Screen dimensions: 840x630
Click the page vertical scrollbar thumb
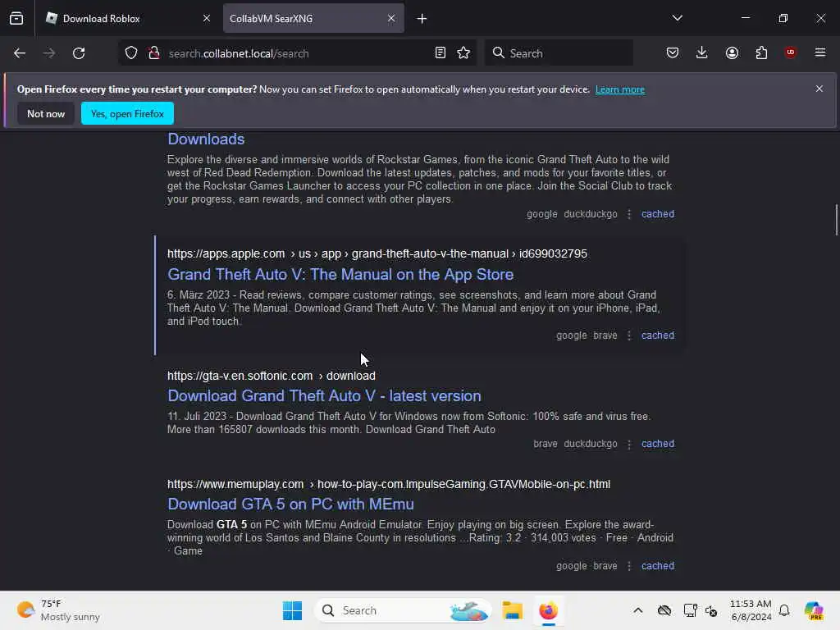(x=836, y=220)
